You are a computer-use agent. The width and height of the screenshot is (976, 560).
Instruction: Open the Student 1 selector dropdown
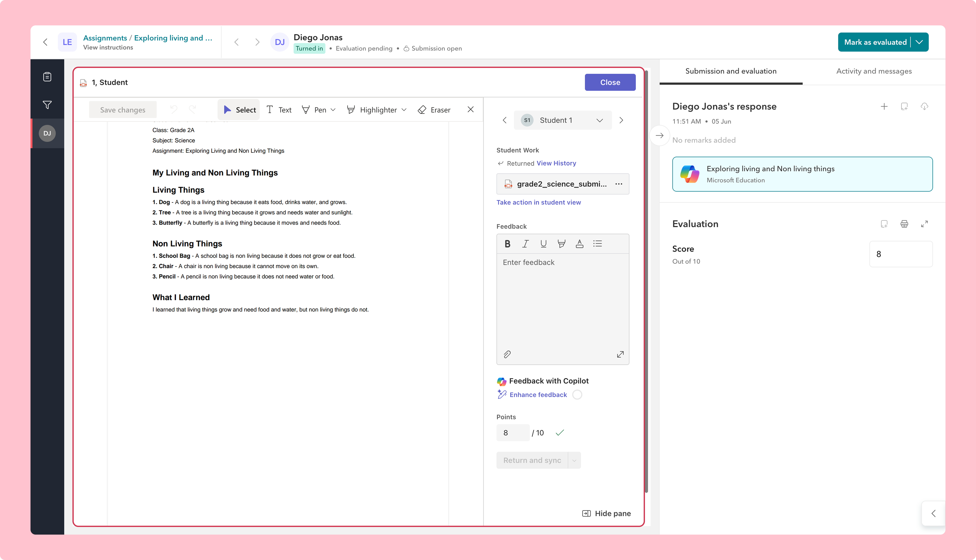point(563,120)
